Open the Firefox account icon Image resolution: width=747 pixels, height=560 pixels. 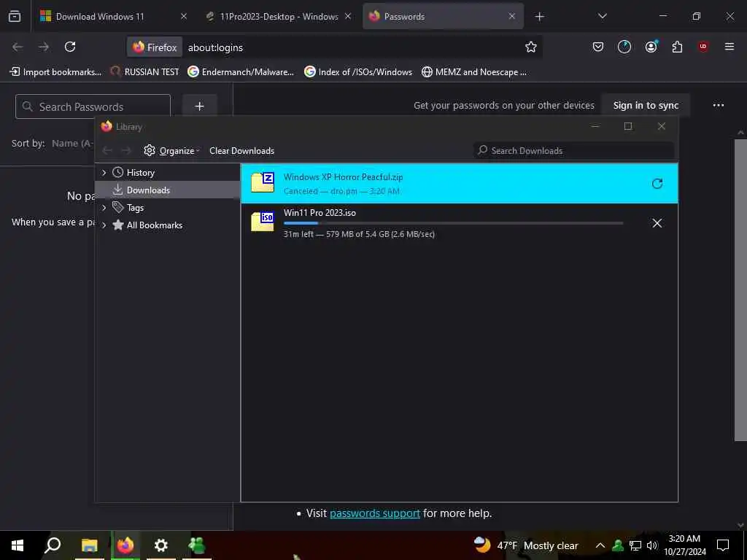(651, 47)
